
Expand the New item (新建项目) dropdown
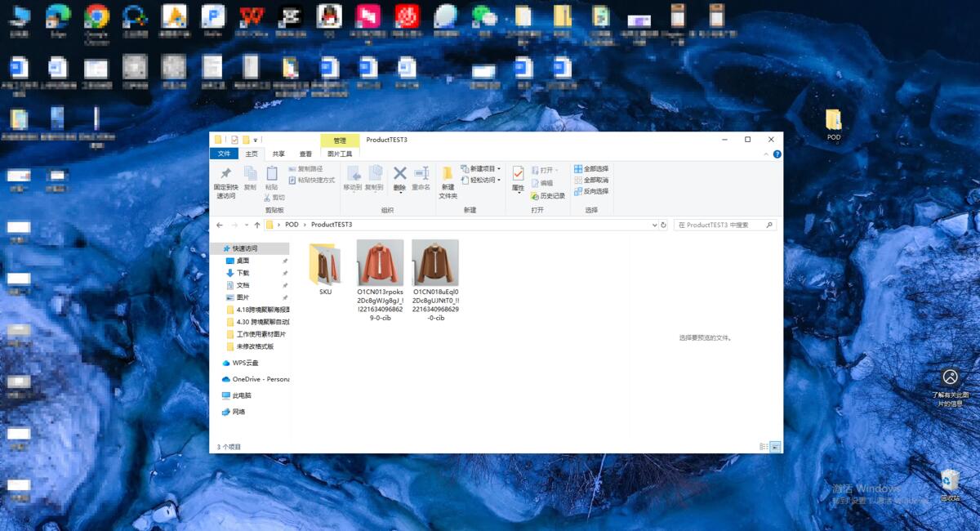click(481, 169)
